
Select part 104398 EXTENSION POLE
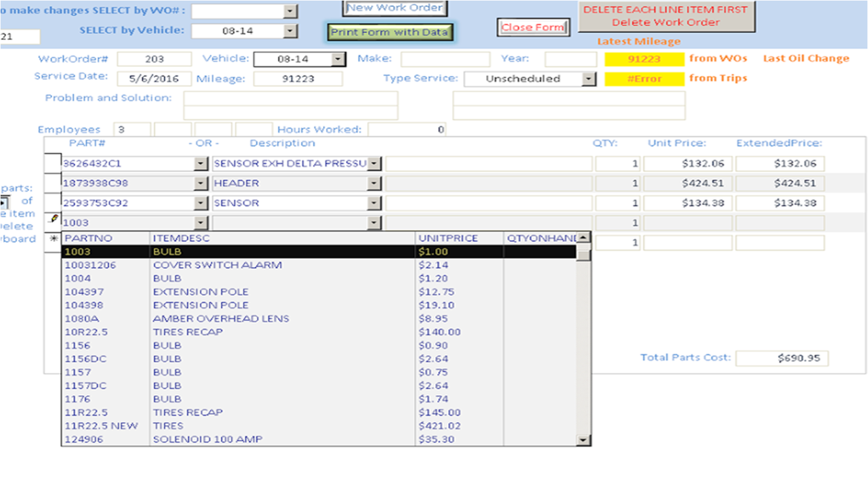point(319,305)
